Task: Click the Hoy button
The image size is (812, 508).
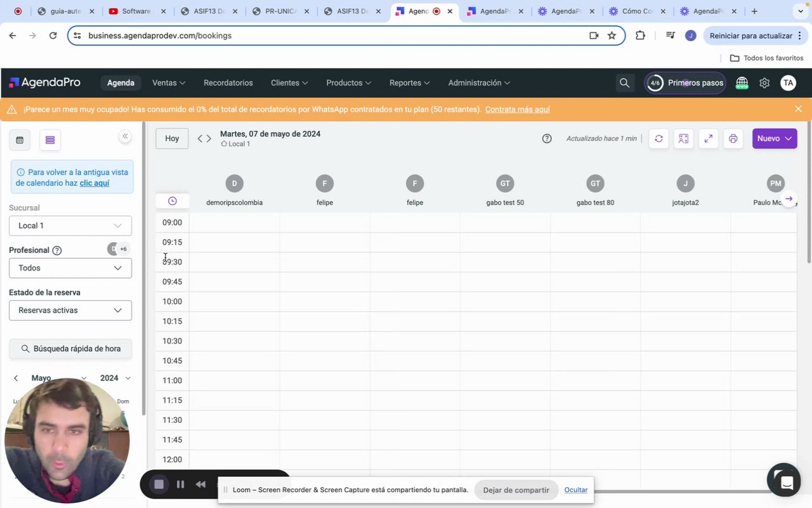Action: pos(172,138)
